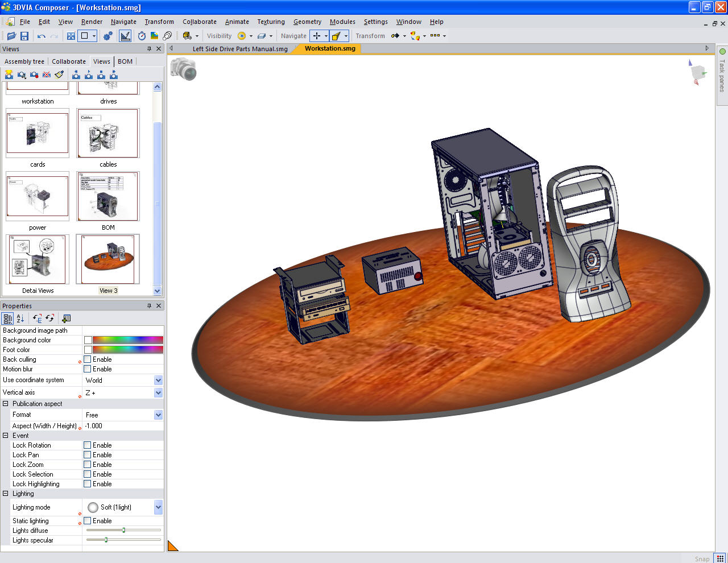Viewport: 728px width, 563px height.
Task: Open the Texturing menu
Action: [271, 22]
